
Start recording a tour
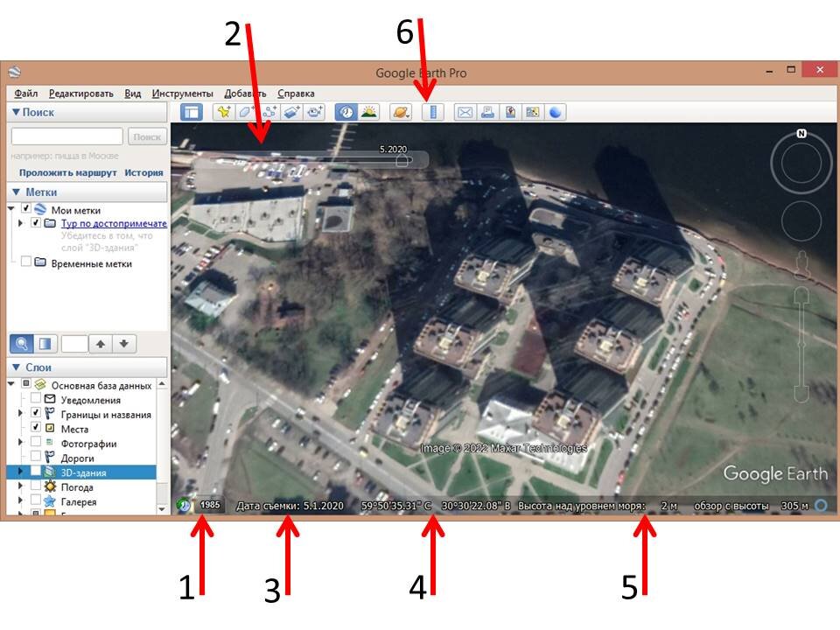pos(315,112)
